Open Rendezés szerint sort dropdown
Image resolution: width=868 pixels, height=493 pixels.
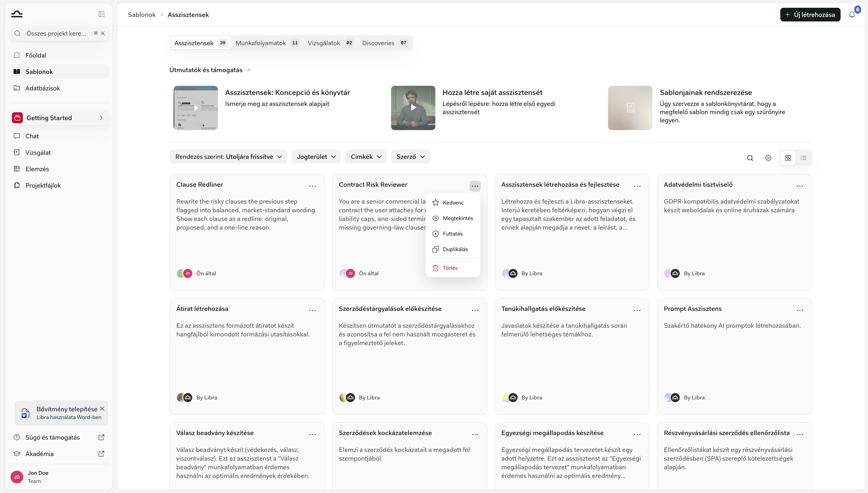click(x=228, y=157)
